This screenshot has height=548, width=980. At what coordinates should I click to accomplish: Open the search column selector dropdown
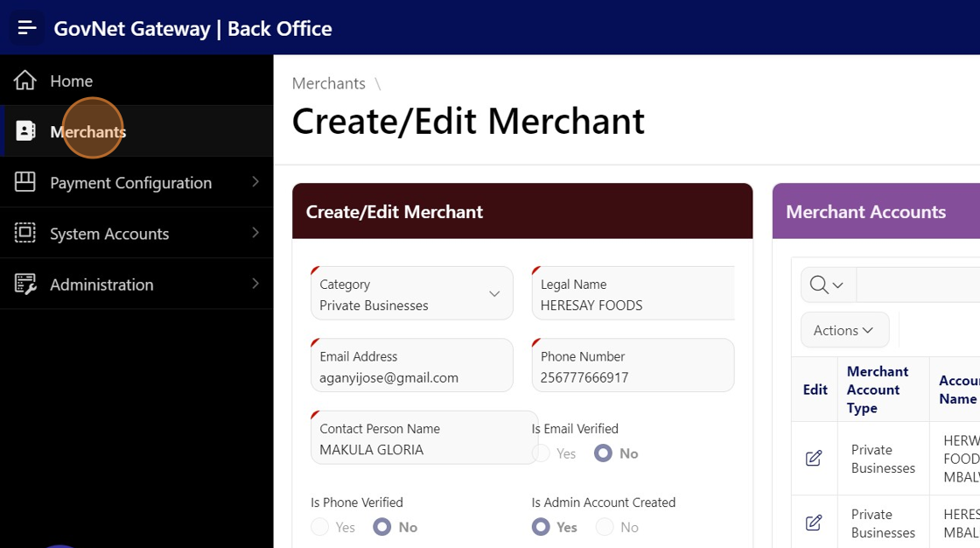click(x=827, y=285)
